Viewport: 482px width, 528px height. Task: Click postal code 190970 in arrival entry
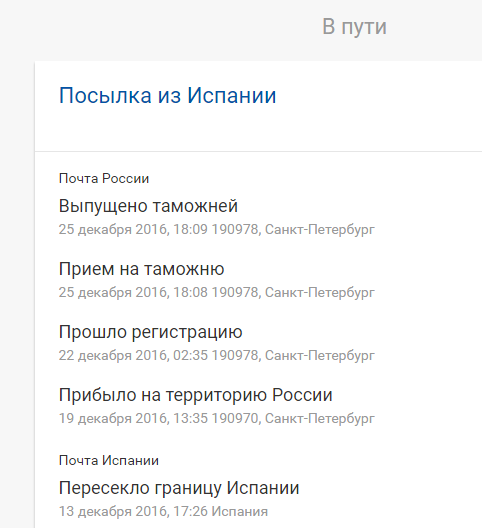236,418
